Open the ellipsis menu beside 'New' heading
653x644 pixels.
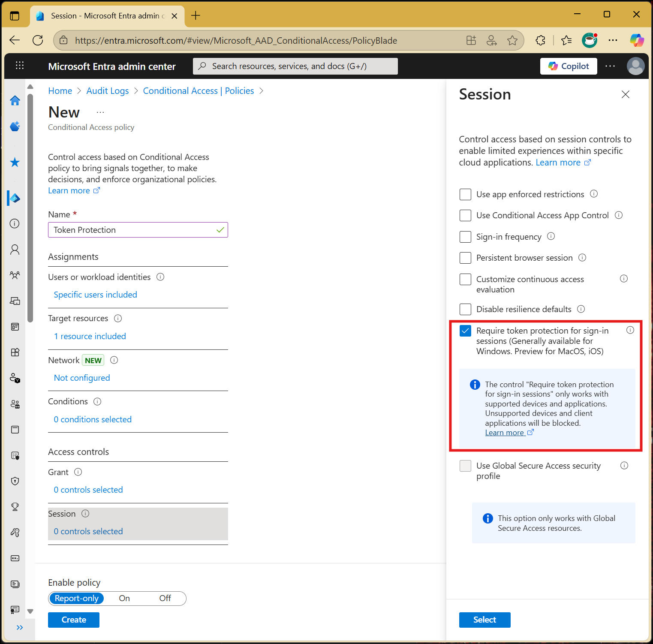coord(100,112)
